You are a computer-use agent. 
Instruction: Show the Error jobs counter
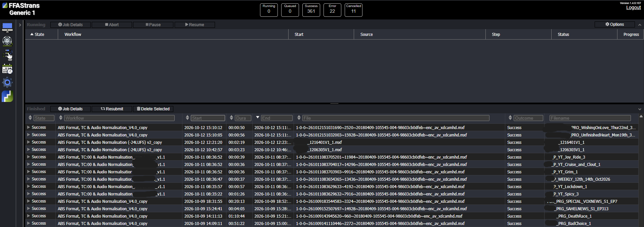coord(332,10)
